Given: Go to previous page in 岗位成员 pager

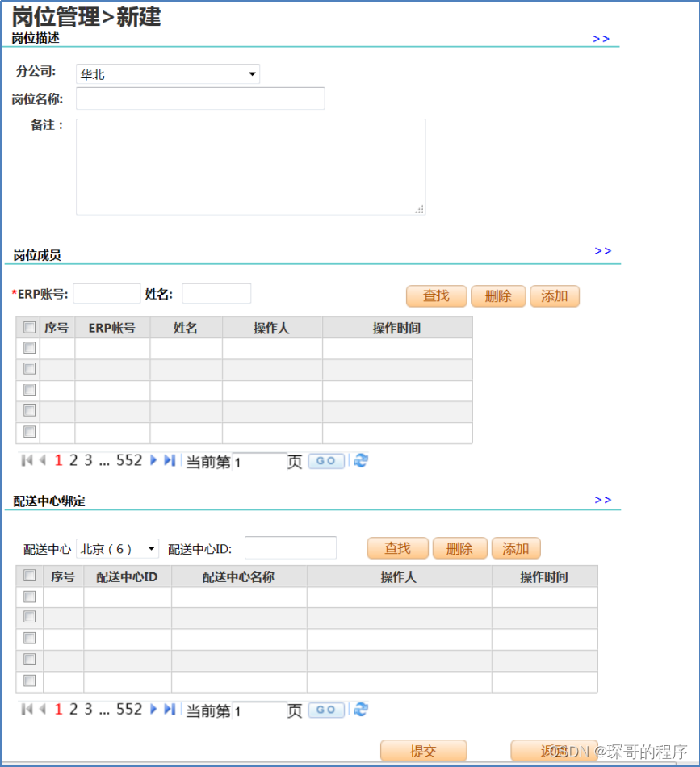Looking at the screenshot, I should click(43, 460).
